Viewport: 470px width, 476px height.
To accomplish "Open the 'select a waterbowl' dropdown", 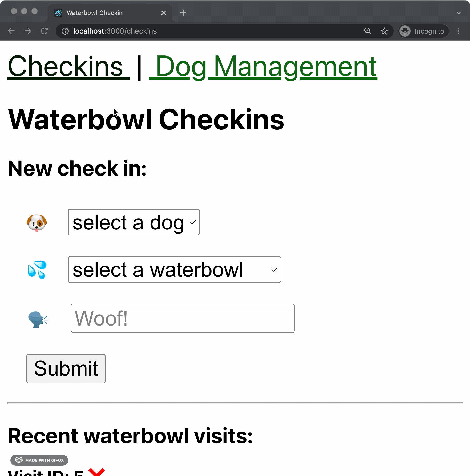I will coord(174,269).
